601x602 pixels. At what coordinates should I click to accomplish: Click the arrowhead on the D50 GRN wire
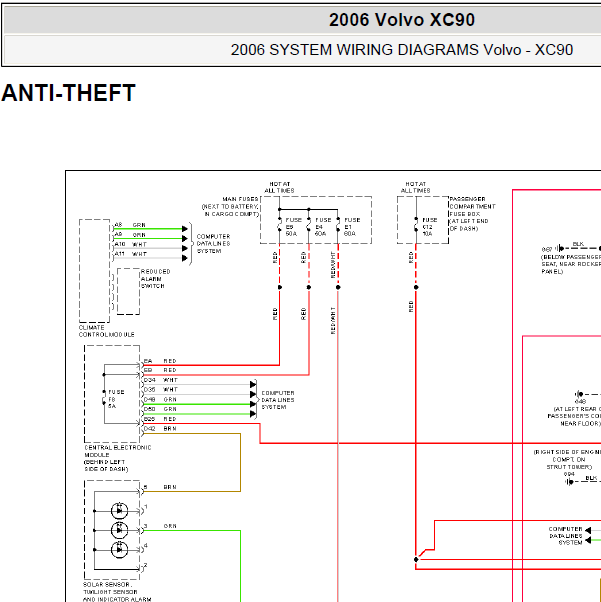click(253, 414)
